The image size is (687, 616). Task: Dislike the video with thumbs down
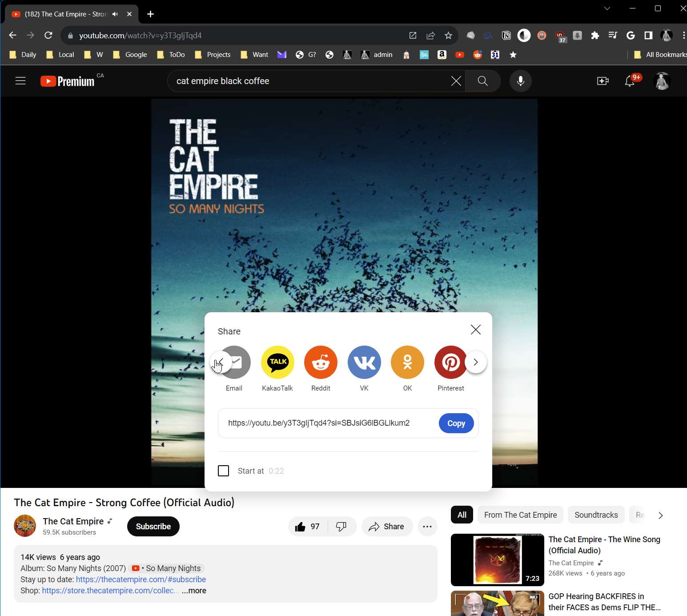point(341,527)
